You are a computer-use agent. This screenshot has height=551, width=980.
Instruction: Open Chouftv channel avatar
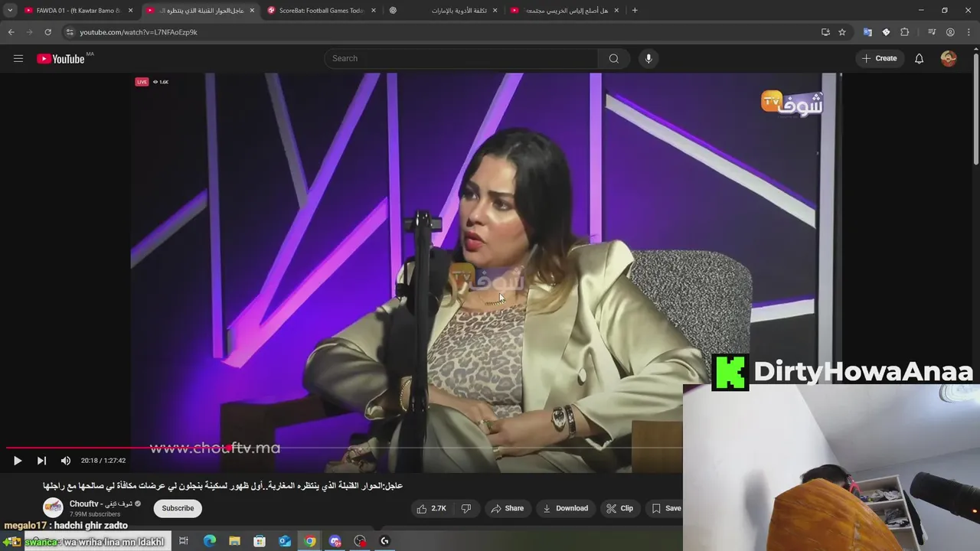[x=53, y=508]
